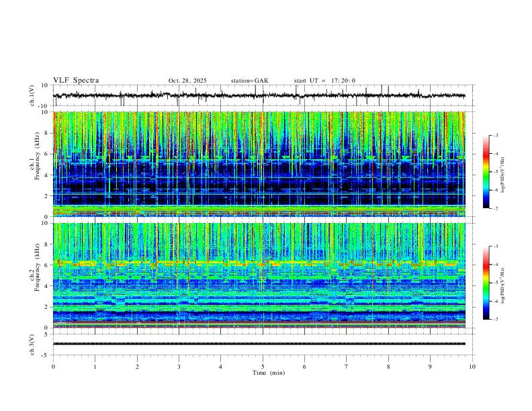The image size is (532, 411).
Task: Click inside the ch.1 spectrogram panel
Action: coord(259,164)
